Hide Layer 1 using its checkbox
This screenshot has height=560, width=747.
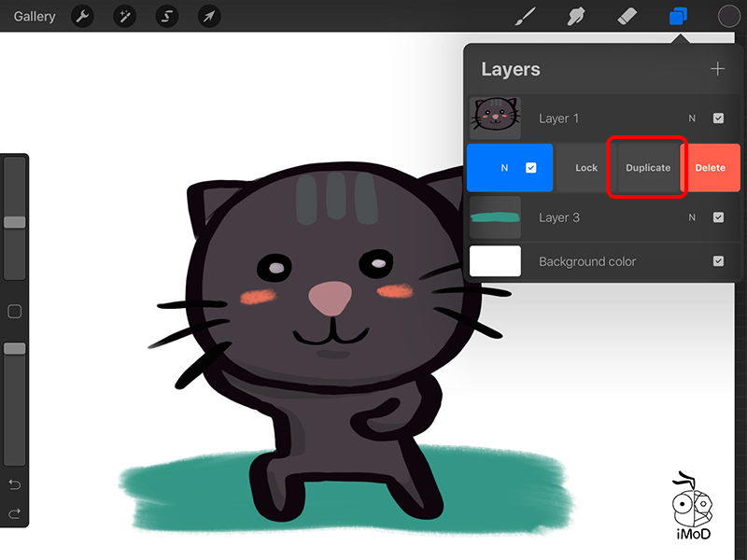click(x=718, y=119)
